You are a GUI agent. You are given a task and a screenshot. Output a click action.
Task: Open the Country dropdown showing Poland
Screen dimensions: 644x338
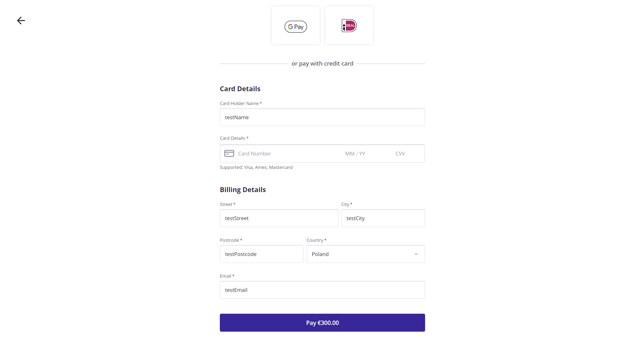(366, 254)
